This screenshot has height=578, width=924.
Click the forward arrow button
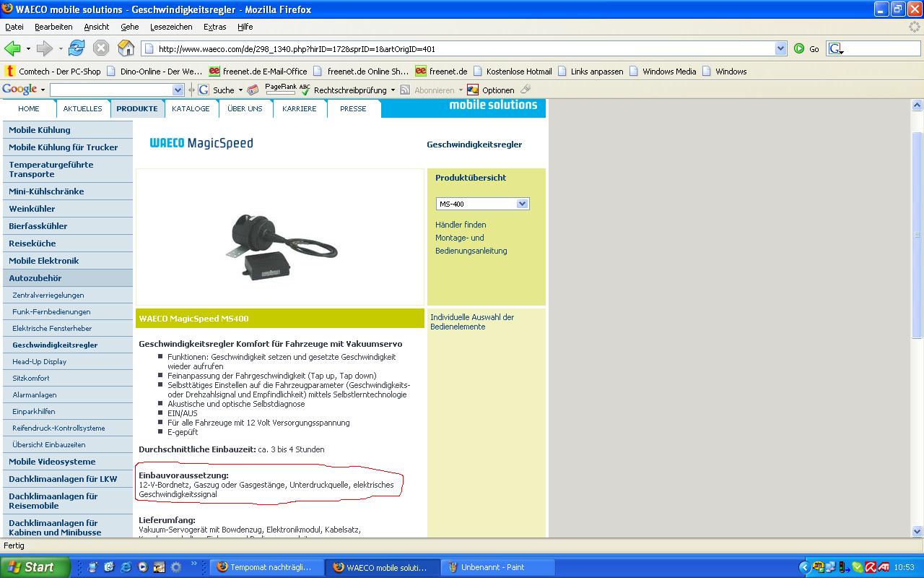45,48
